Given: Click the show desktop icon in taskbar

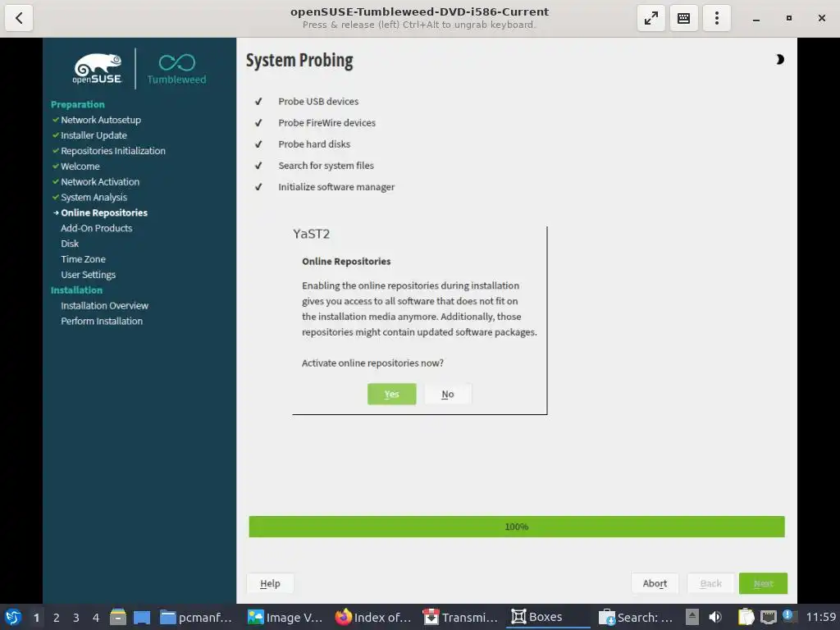Looking at the screenshot, I should pos(142,617).
